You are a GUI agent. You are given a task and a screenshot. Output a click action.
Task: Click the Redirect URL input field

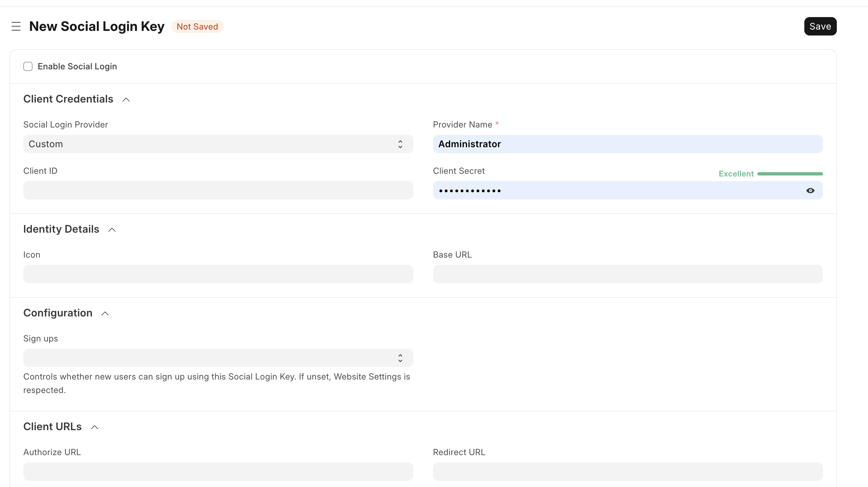click(627, 472)
